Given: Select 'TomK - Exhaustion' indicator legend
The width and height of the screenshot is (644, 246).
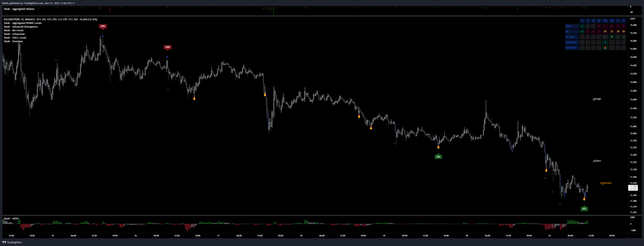Looking at the screenshot, I should pyautogui.click(x=14, y=34).
